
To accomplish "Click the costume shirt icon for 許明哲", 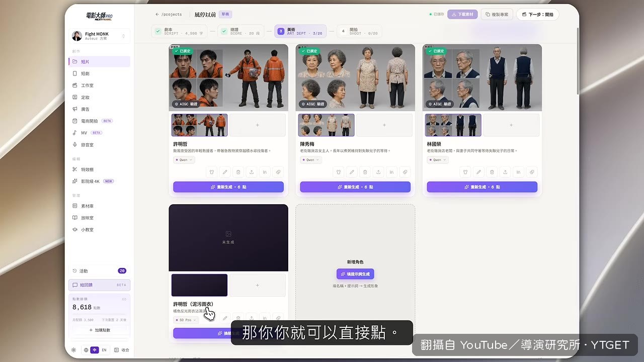I will [x=212, y=172].
